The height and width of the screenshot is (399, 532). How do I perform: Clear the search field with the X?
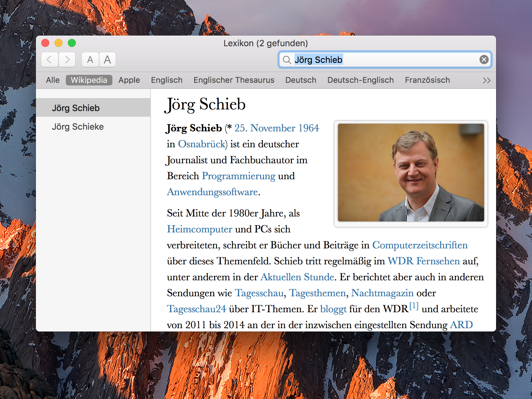click(x=484, y=60)
